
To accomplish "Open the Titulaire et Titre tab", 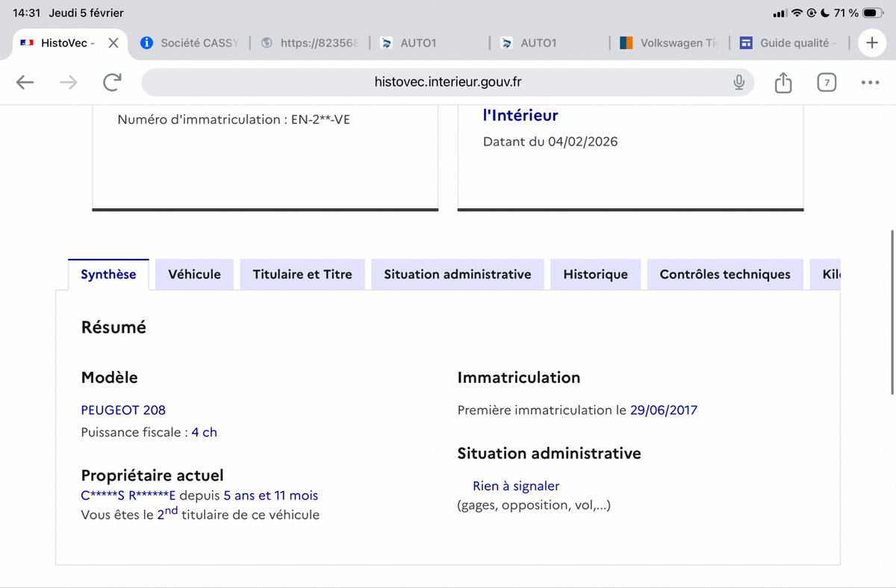I will point(302,275).
